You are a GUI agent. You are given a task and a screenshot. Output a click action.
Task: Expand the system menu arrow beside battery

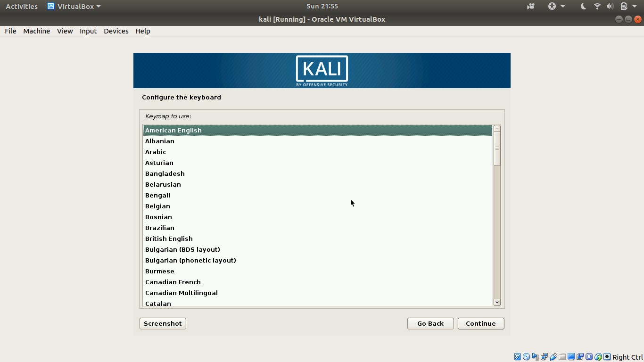click(x=635, y=7)
